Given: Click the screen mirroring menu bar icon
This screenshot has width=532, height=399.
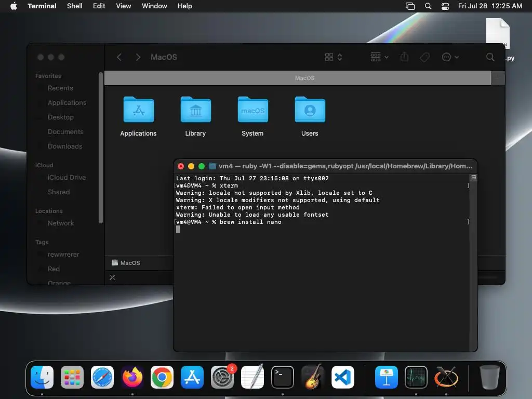Looking at the screenshot, I should (x=410, y=6).
